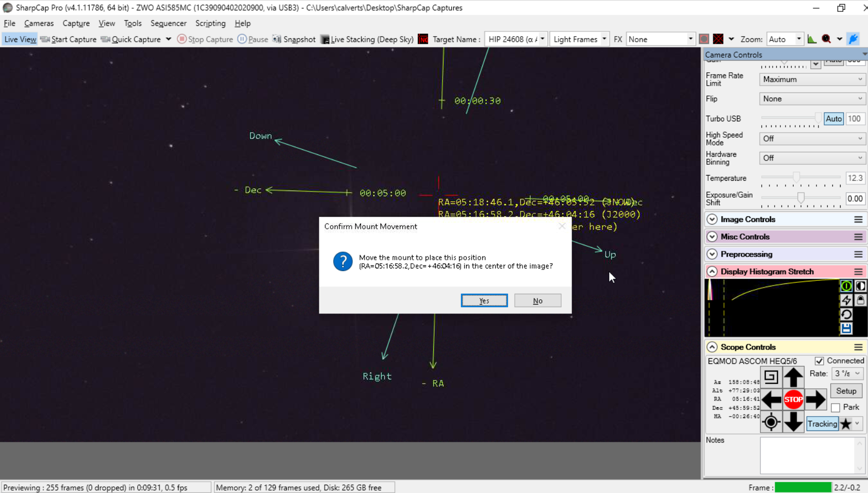The width and height of the screenshot is (868, 493).
Task: Click the half-circle contrast icon
Action: tap(860, 286)
